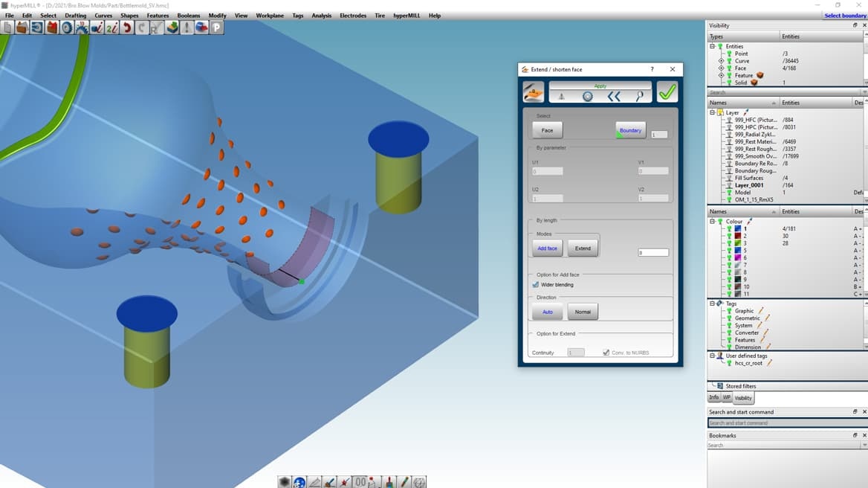The image size is (868, 488).
Task: Click the green checkmark to confirm face extension
Action: [x=667, y=91]
